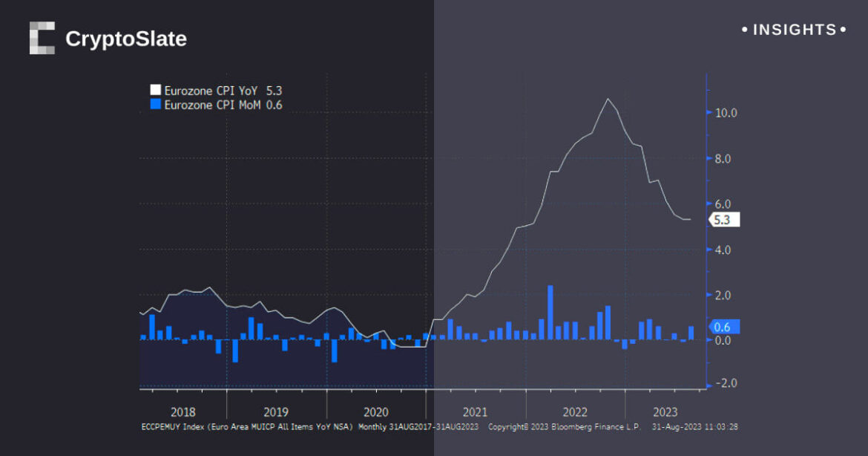
Task: Select the 2022 label on the time axis
Action: tap(575, 412)
